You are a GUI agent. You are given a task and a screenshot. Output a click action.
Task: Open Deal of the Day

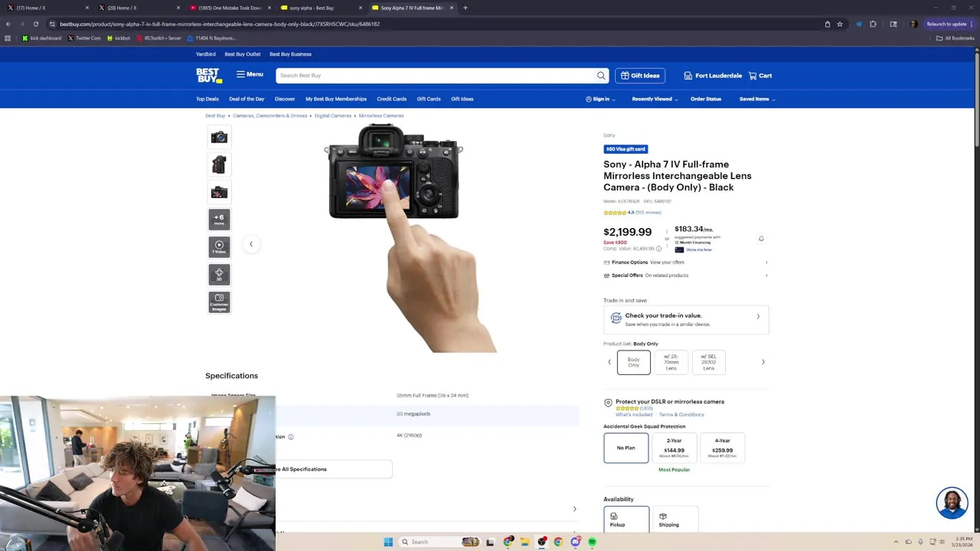pos(247,99)
